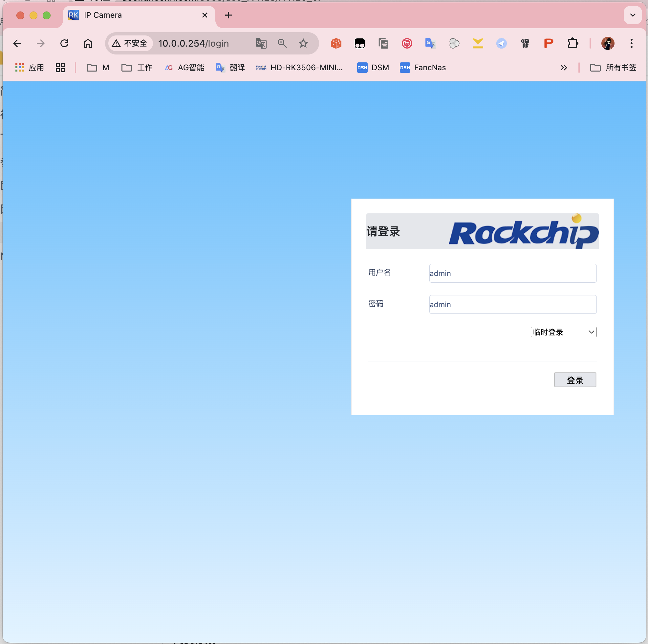Open the FancNas bookmark
The height and width of the screenshot is (644, 648).
click(422, 67)
